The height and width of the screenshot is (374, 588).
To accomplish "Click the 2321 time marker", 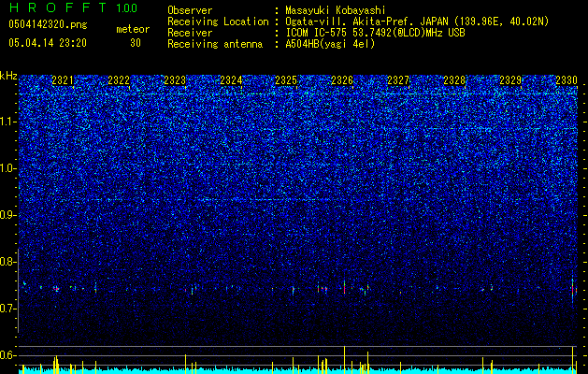I will coord(63,80).
